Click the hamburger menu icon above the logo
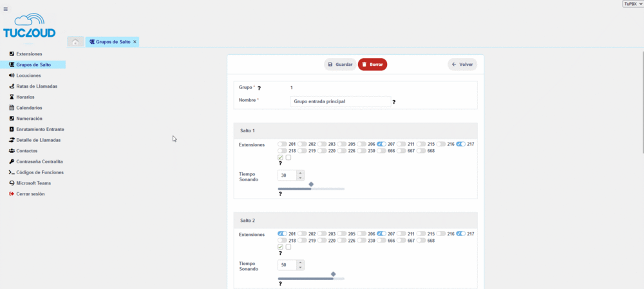Viewport: 644px width, 289px height. click(x=6, y=9)
